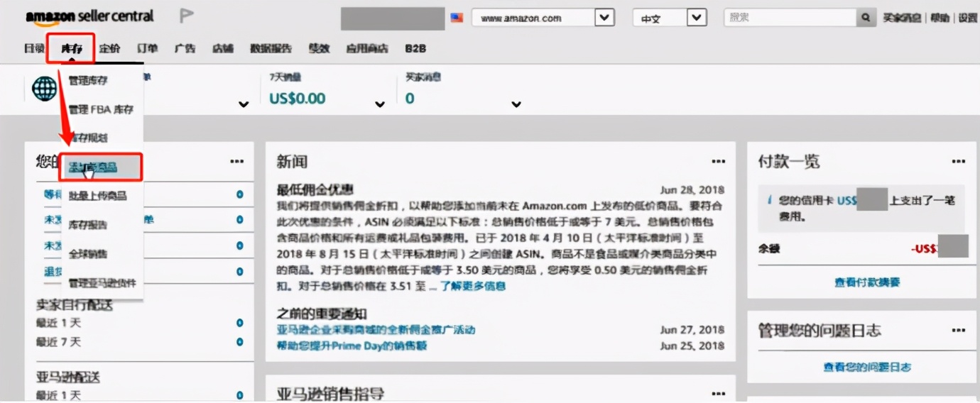Select 管理亚马逊货件 from the dropdown menu

pos(102,283)
